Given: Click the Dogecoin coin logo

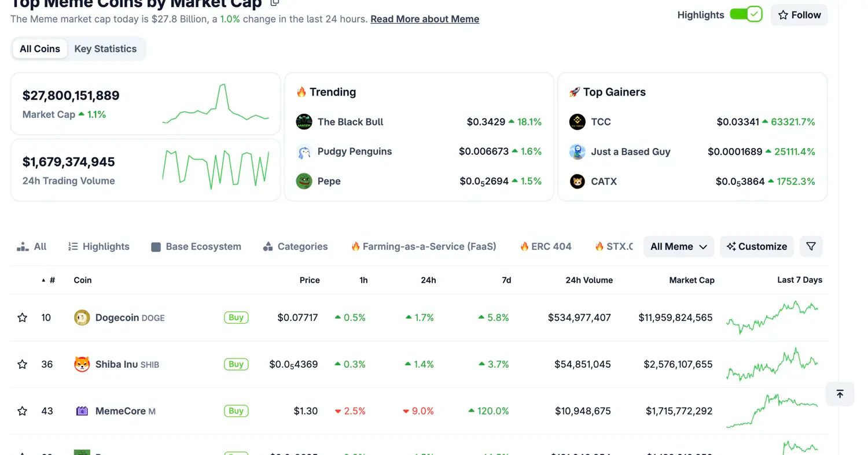Looking at the screenshot, I should click(82, 317).
